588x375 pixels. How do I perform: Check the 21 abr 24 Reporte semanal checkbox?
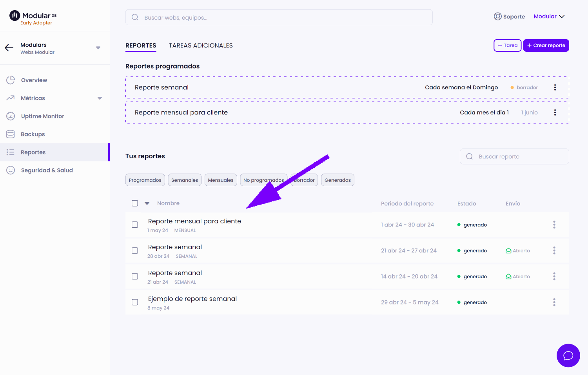point(135,276)
